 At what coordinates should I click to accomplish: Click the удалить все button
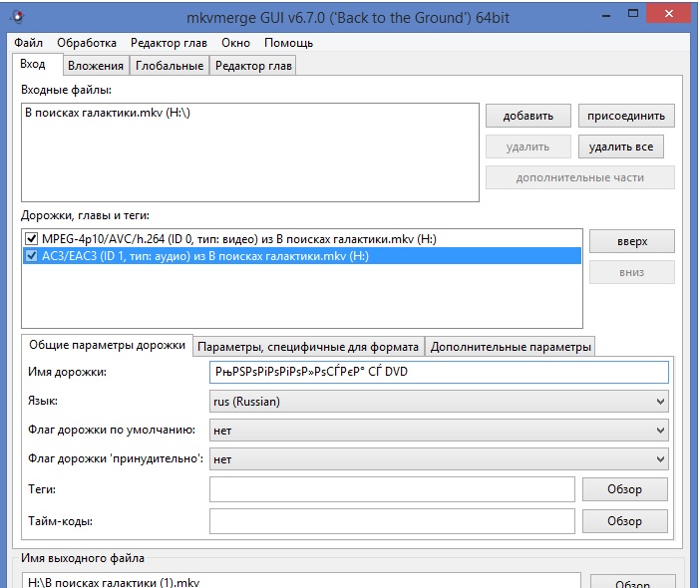[x=621, y=147]
